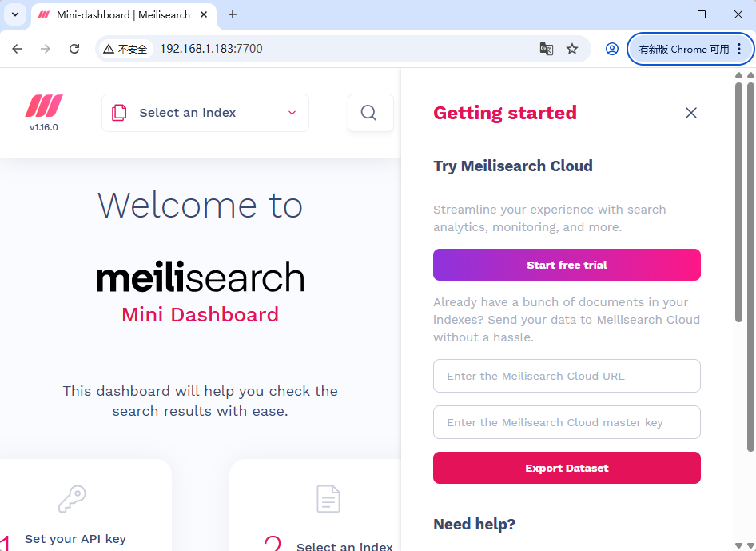Dismiss the Getting started panel
The width and height of the screenshot is (756, 551).
pos(690,112)
